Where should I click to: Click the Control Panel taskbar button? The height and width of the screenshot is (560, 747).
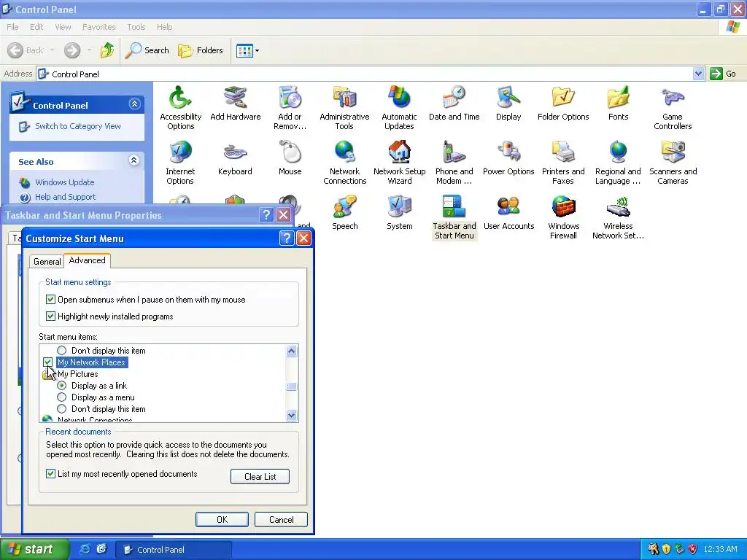point(174,550)
